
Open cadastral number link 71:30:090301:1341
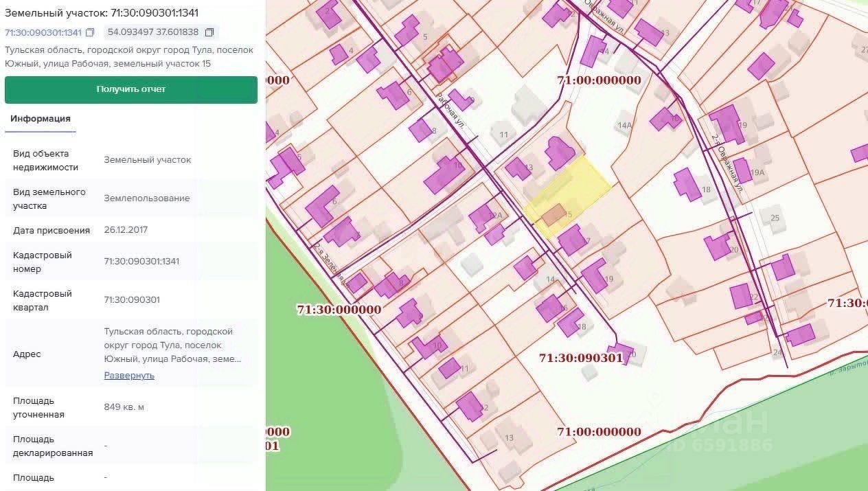[x=43, y=32]
